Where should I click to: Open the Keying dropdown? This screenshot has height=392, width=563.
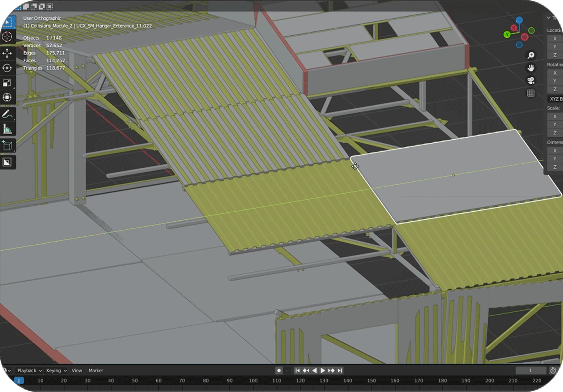[x=56, y=370]
